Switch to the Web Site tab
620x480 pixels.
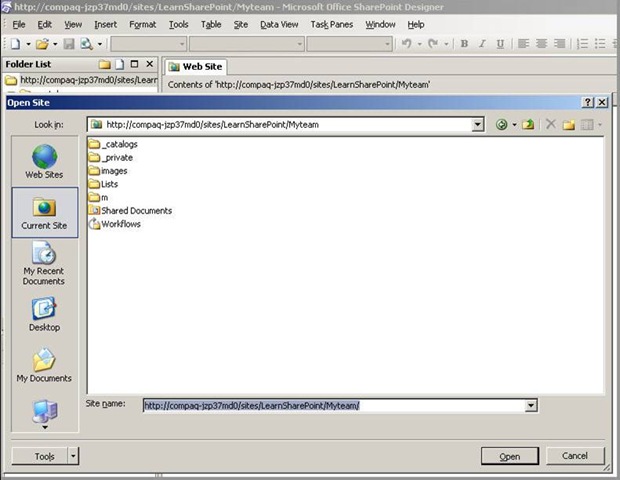[x=195, y=66]
